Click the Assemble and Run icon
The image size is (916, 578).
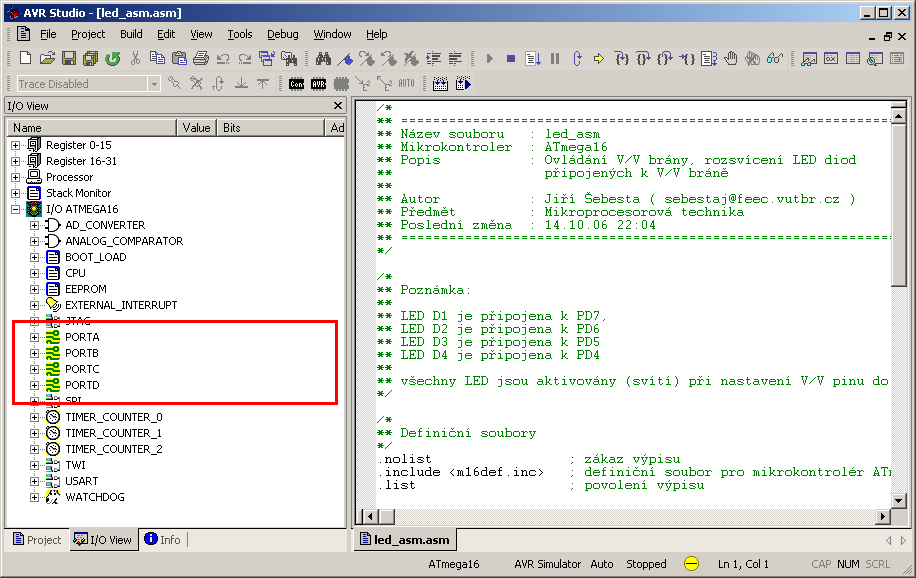(463, 84)
